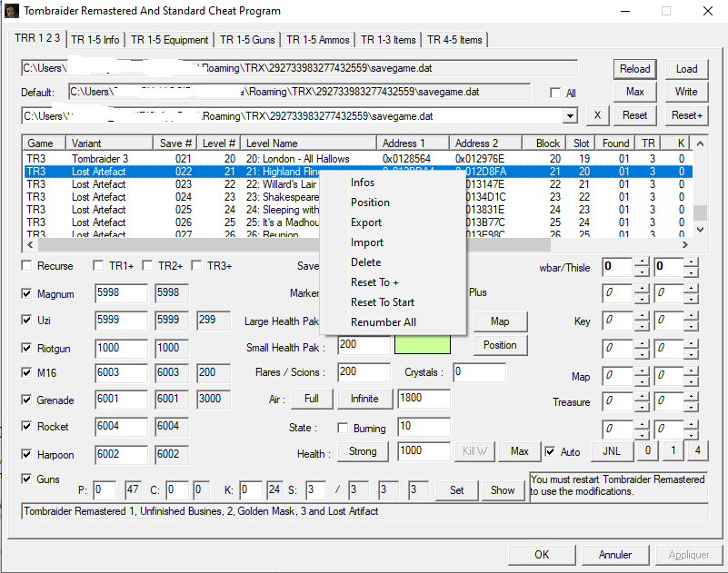728x573 pixels.
Task: Uncheck the Rocket checkbox
Action: tap(26, 426)
